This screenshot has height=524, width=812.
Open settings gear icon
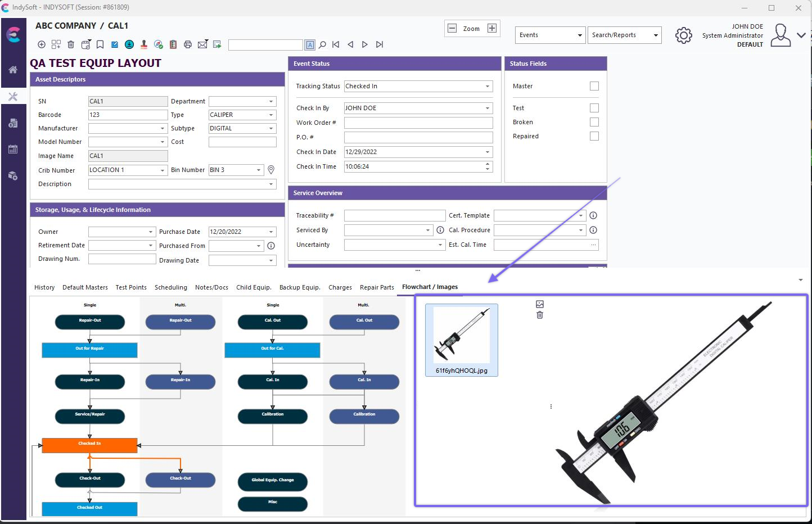coord(683,35)
